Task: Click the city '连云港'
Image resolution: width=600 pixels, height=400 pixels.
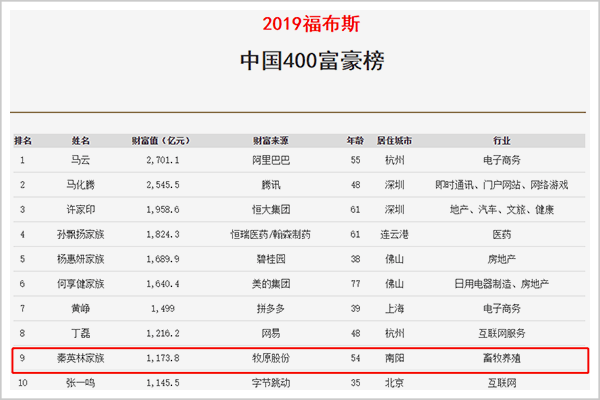Action: coord(394,234)
